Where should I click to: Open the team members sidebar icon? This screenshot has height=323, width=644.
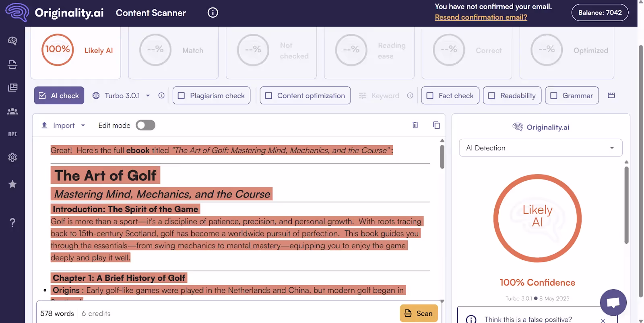(x=12, y=111)
